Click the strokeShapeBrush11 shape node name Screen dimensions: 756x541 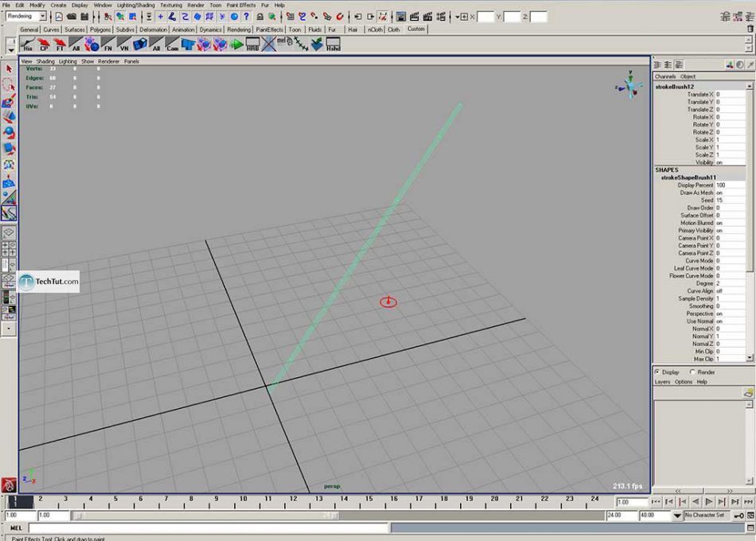click(x=688, y=177)
